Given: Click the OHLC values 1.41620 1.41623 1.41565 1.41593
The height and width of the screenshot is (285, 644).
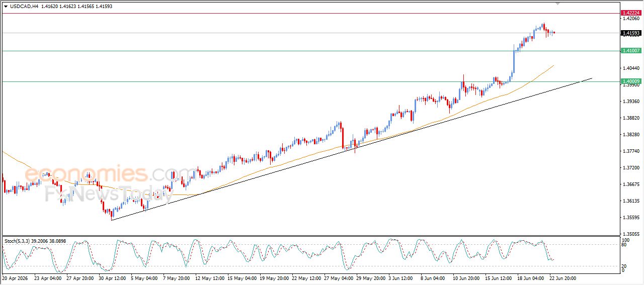Looking at the screenshot, I should click(x=77, y=7).
